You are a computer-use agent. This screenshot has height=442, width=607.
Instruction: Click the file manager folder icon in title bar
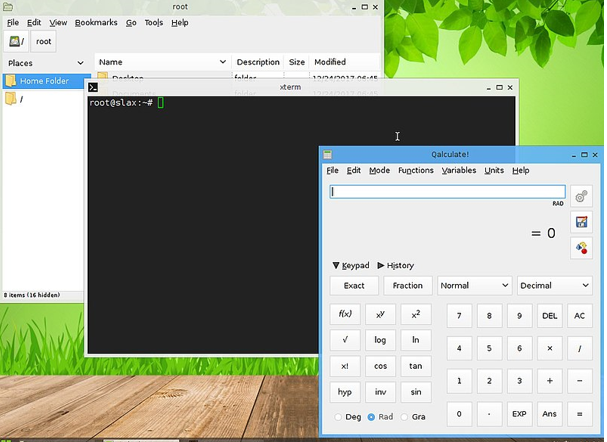(8, 7)
